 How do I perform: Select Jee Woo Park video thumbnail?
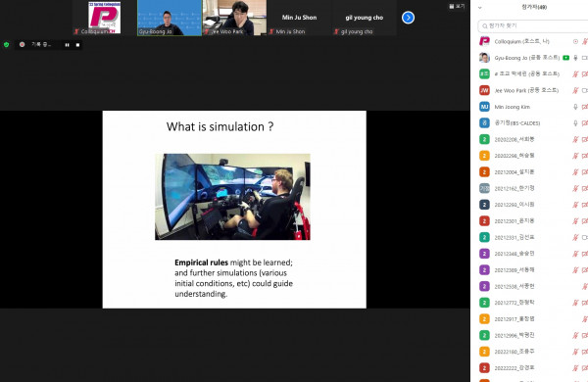[235, 18]
